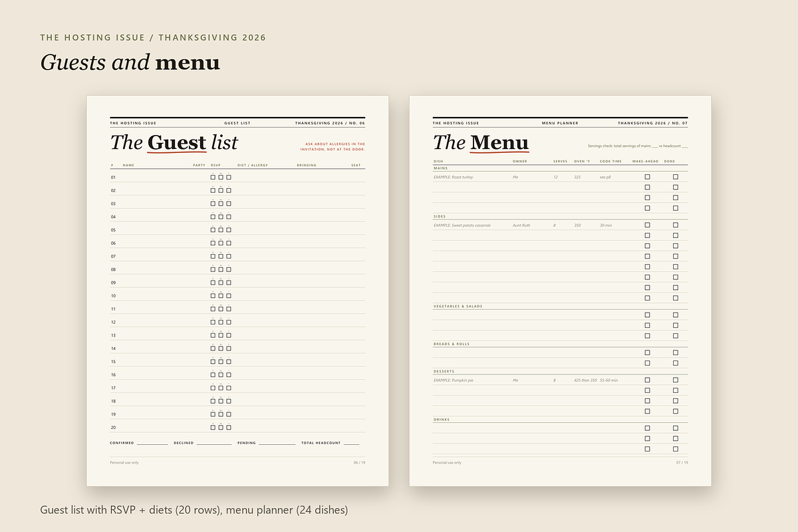Select the DISH column header

tap(438, 161)
